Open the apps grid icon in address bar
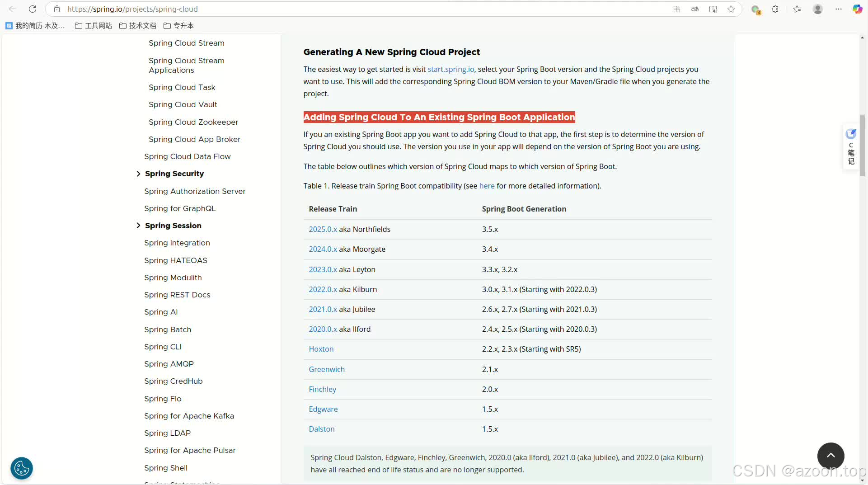Image resolution: width=868 pixels, height=485 pixels. 677,9
